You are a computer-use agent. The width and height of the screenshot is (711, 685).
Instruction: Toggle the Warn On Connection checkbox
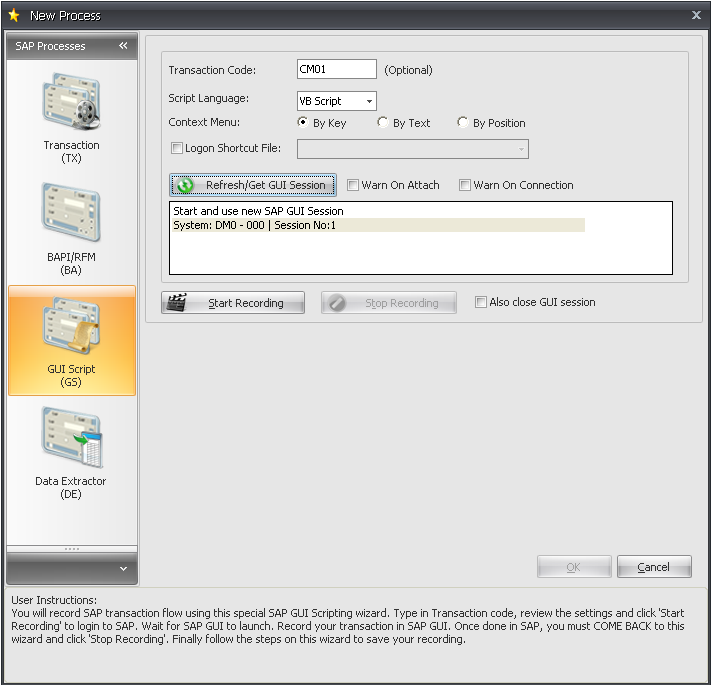pyautogui.click(x=465, y=185)
